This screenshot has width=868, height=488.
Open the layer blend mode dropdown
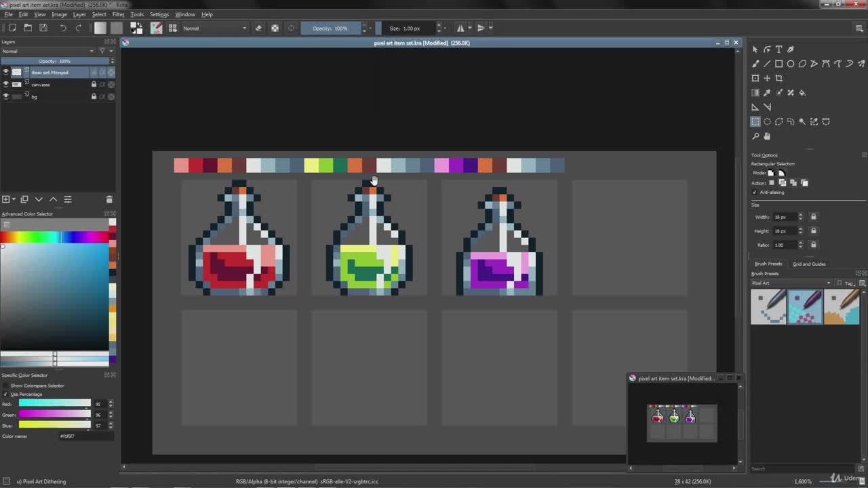point(47,51)
